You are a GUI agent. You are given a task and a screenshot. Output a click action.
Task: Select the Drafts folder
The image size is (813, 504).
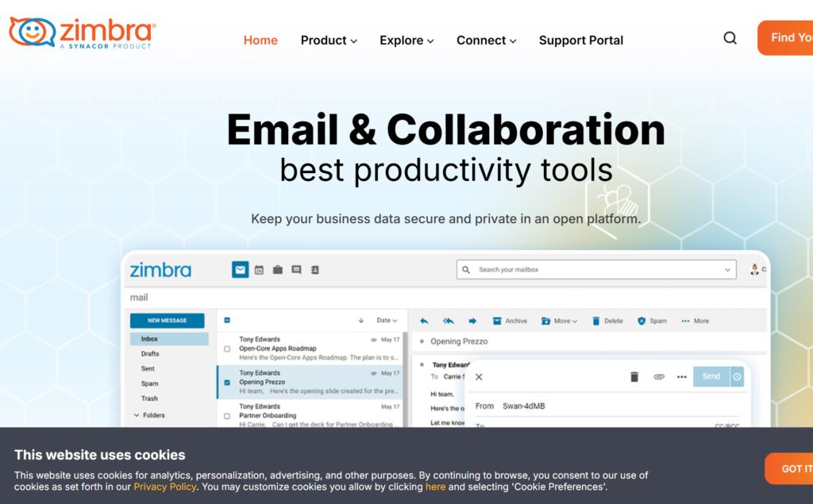coord(150,354)
